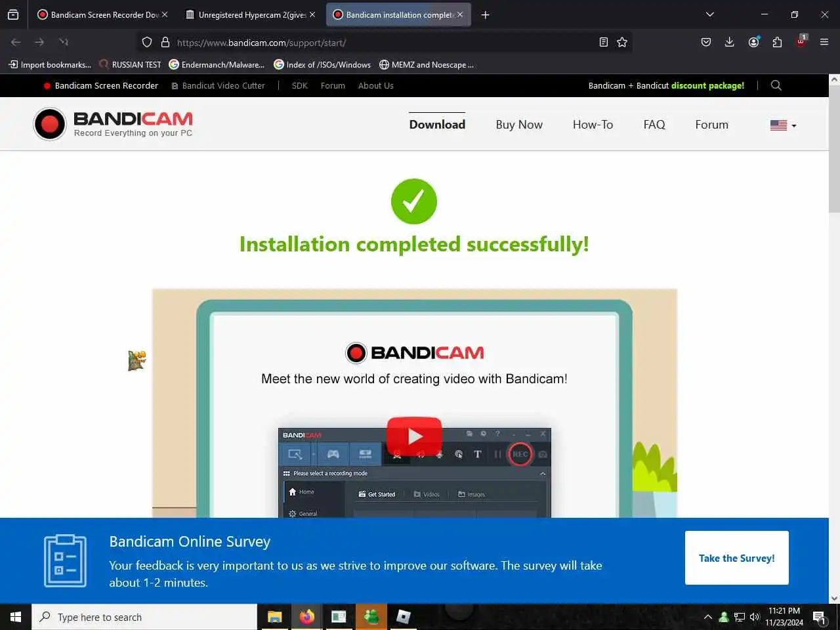Open the MEMZ and Noescape bookmark
This screenshot has height=630, width=840.
(x=427, y=64)
